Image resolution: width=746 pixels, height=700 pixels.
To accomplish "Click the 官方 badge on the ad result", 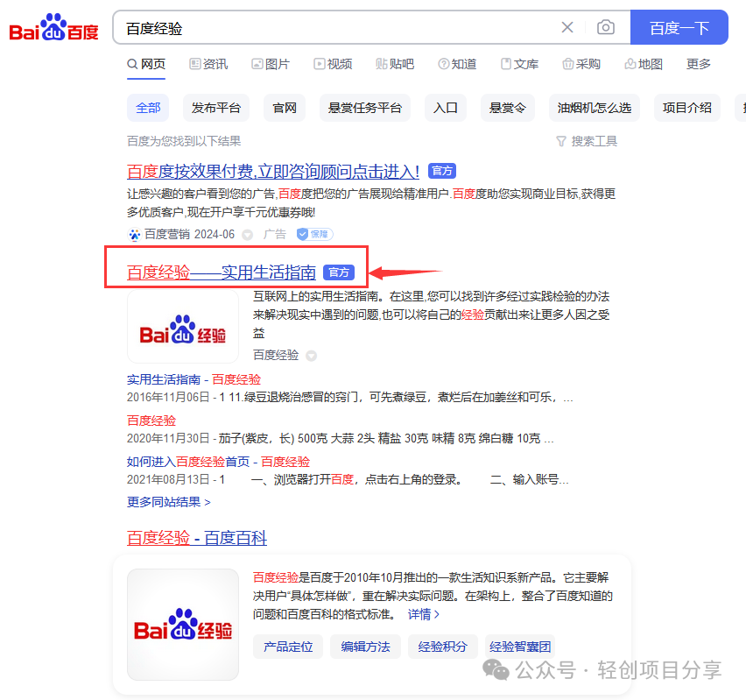I will point(442,171).
